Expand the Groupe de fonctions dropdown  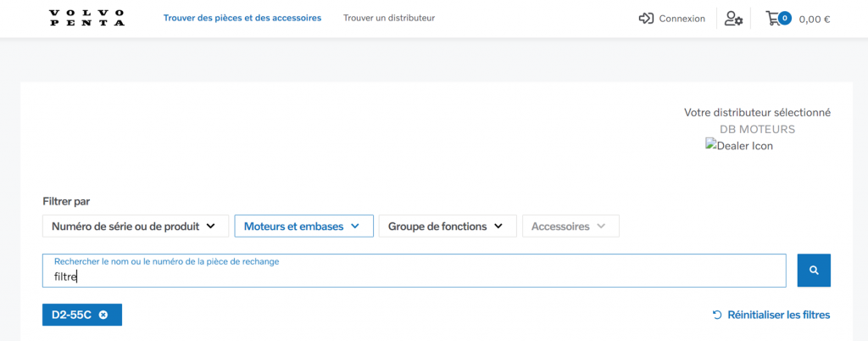(447, 226)
